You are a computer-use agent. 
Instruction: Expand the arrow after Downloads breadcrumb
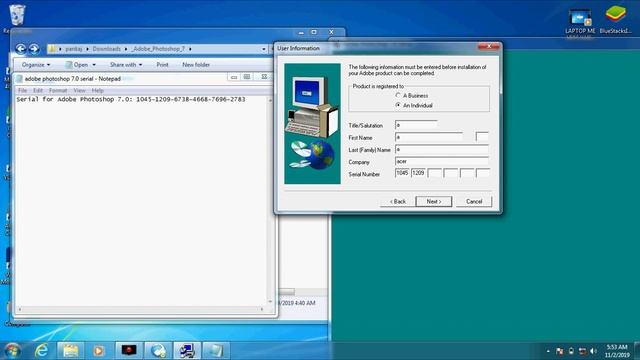tap(126, 49)
